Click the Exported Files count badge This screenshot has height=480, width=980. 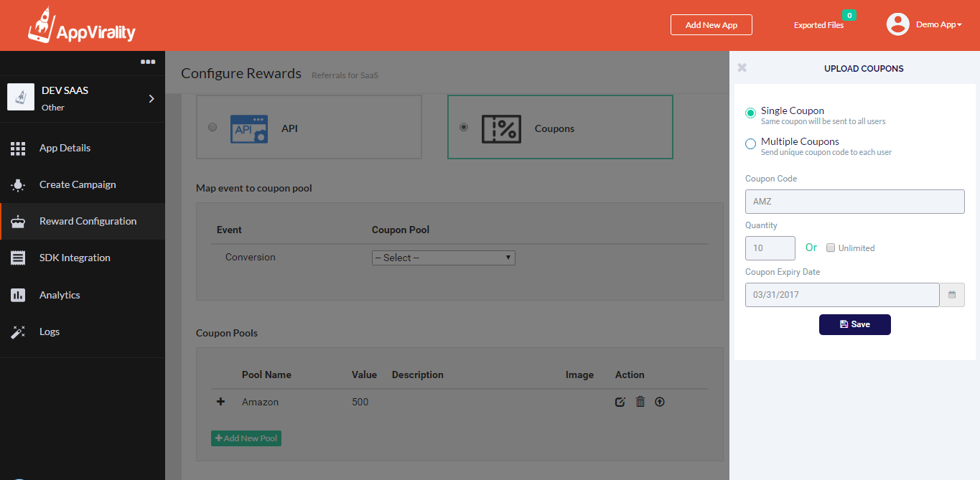(849, 15)
